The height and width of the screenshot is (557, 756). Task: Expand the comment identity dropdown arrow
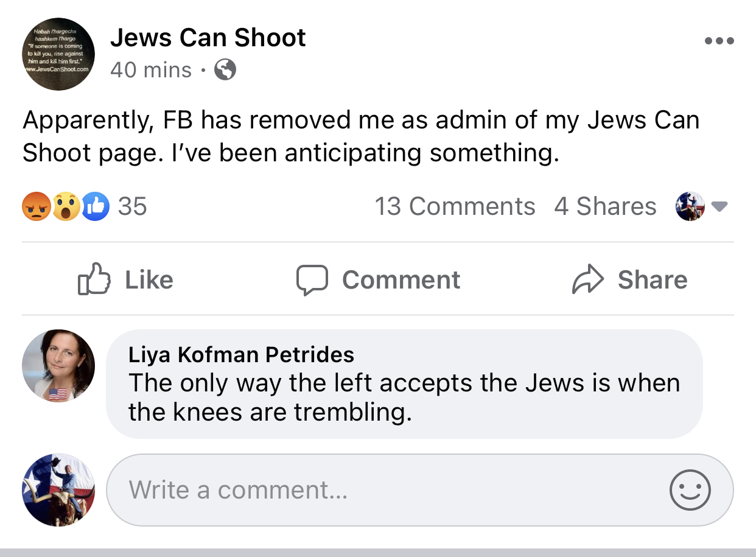pyautogui.click(x=719, y=207)
